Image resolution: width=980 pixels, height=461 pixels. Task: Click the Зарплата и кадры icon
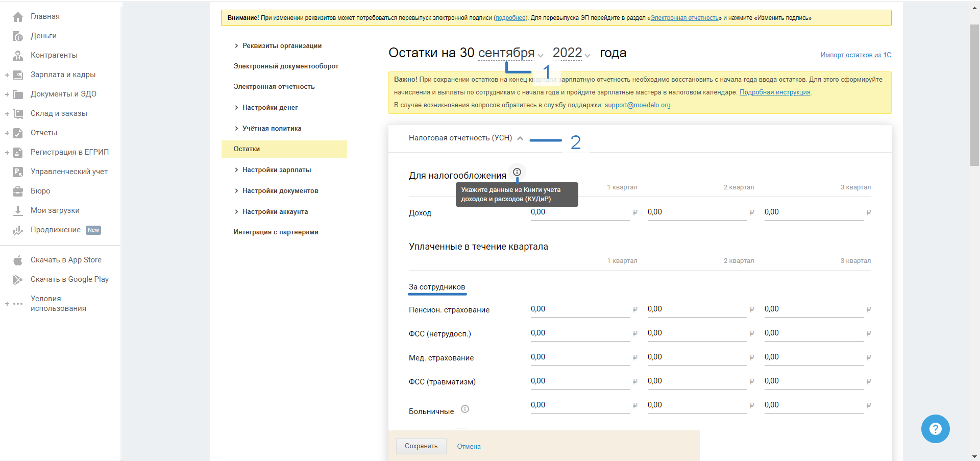tap(18, 75)
